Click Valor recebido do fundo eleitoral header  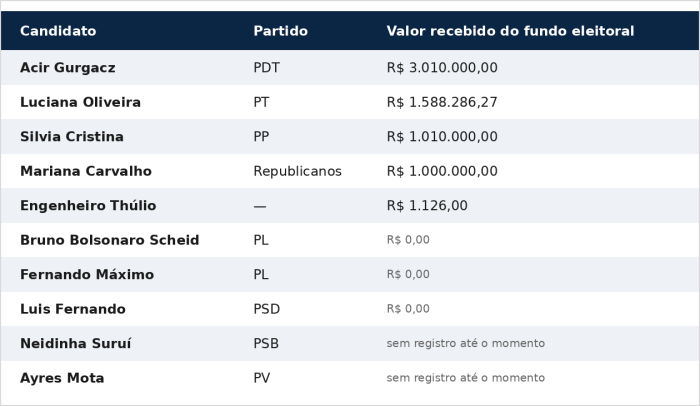(x=510, y=31)
